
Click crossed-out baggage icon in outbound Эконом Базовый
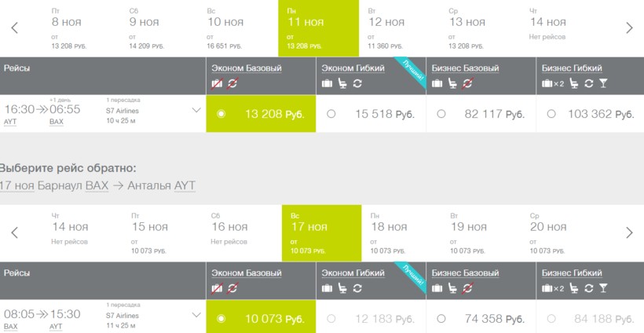[x=218, y=83]
